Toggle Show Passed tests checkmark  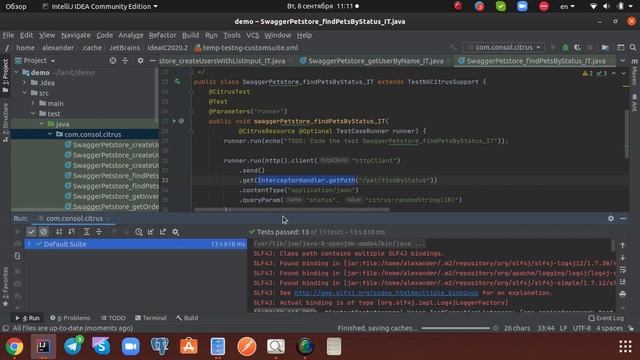pyautogui.click(x=31, y=232)
